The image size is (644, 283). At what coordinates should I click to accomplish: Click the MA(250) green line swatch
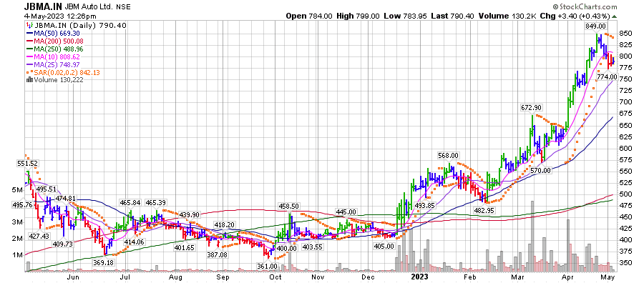point(29,49)
